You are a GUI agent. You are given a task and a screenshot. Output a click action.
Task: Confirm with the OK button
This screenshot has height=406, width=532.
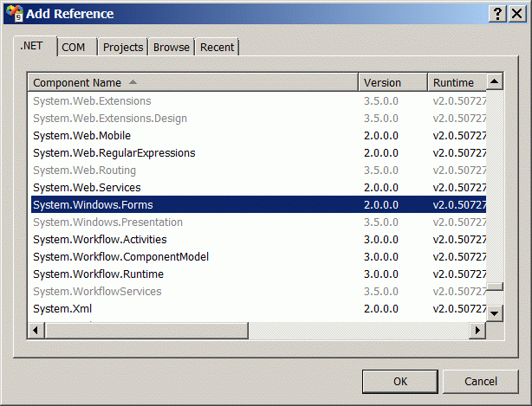400,382
